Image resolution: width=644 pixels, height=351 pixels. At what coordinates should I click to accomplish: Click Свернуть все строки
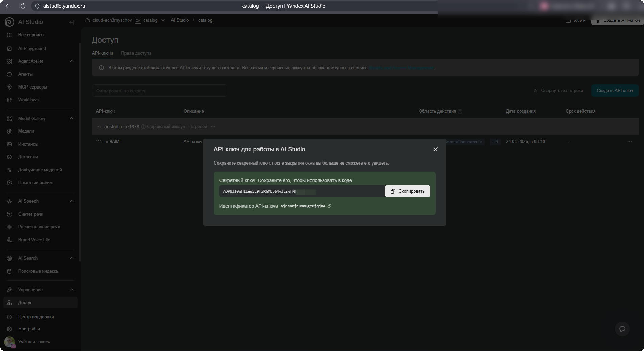click(558, 91)
